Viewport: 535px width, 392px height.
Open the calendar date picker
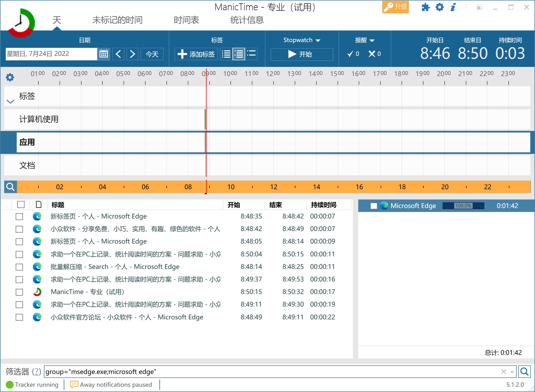tap(104, 54)
